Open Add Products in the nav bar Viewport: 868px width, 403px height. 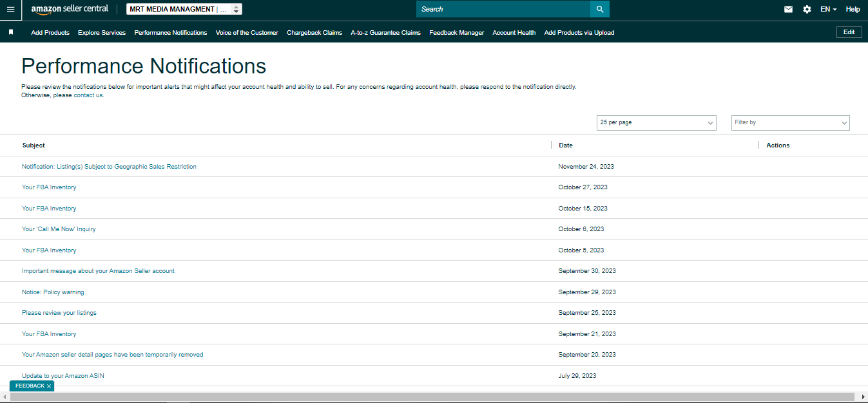pos(50,32)
